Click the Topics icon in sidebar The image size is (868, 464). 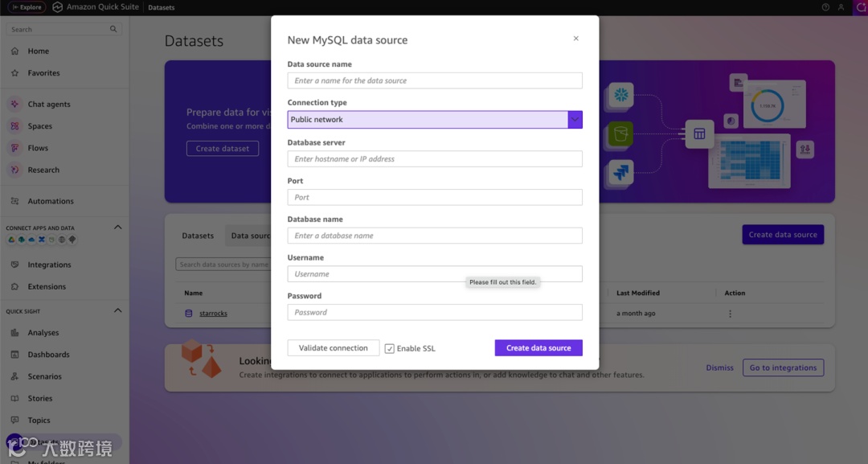15,421
